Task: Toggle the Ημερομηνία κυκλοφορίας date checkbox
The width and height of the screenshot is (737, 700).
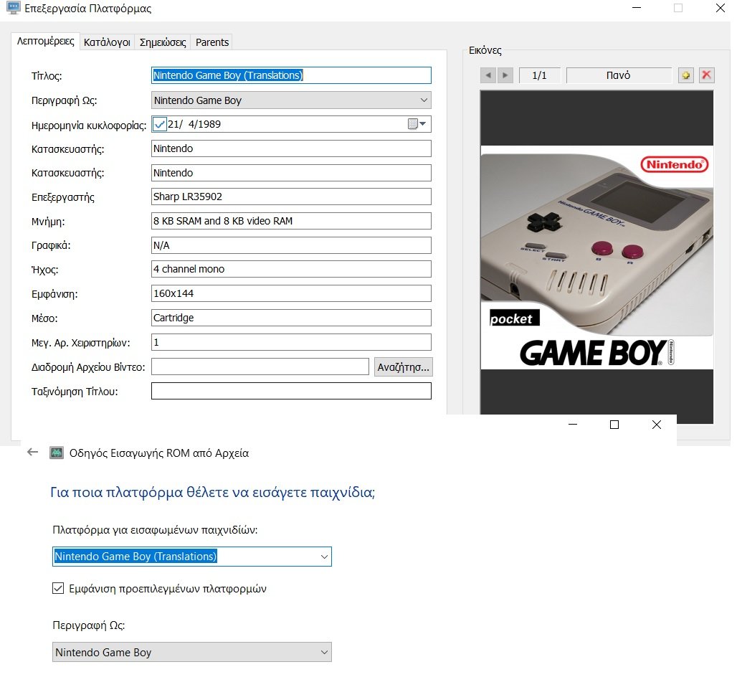Action: [x=160, y=124]
